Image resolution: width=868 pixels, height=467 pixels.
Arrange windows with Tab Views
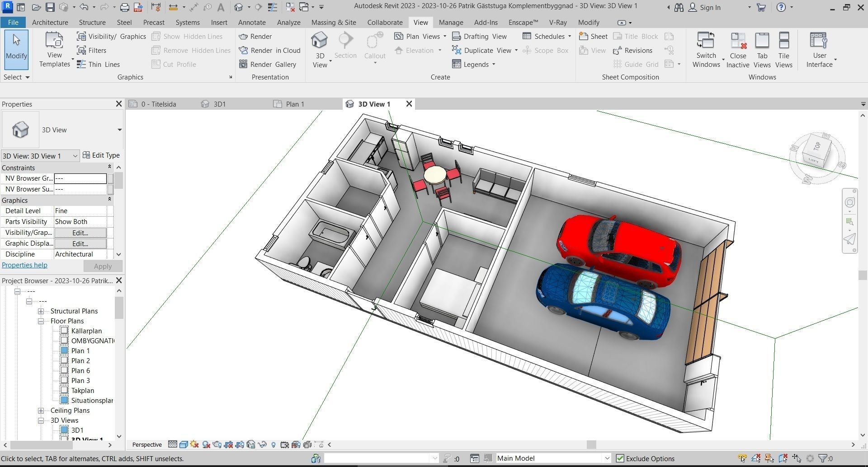pos(762,50)
